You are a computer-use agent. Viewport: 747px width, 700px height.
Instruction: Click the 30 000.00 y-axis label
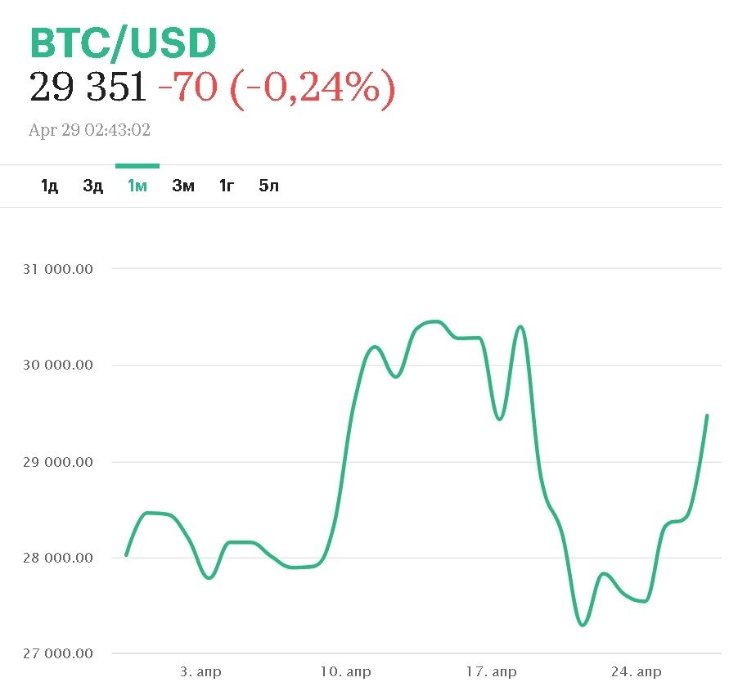[x=61, y=366]
